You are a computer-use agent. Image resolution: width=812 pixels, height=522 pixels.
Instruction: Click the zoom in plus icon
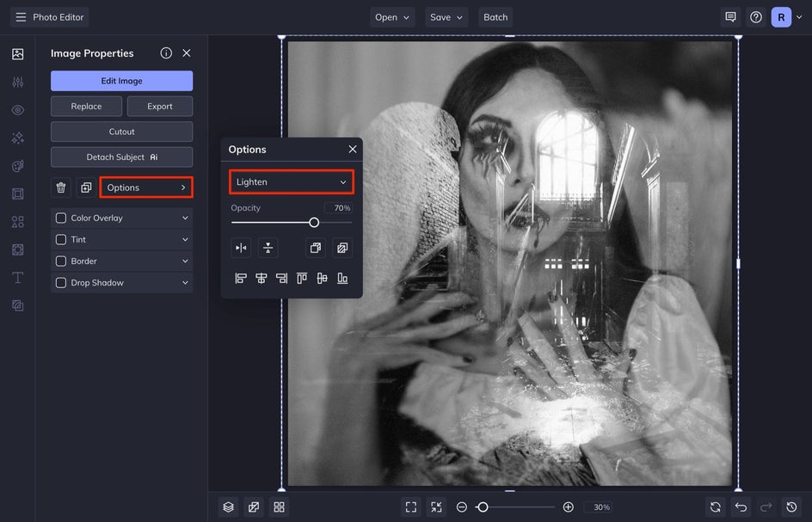(568, 507)
